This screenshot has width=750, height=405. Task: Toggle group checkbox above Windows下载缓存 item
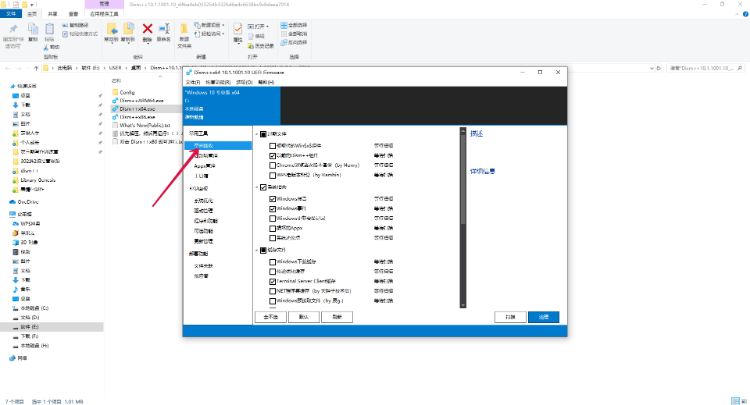click(x=263, y=250)
